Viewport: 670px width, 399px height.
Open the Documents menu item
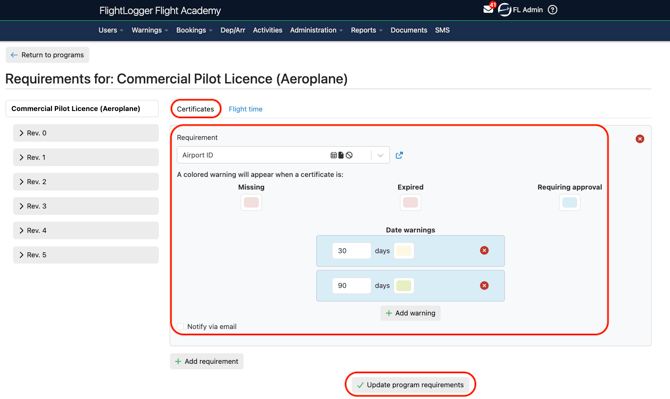coord(409,30)
